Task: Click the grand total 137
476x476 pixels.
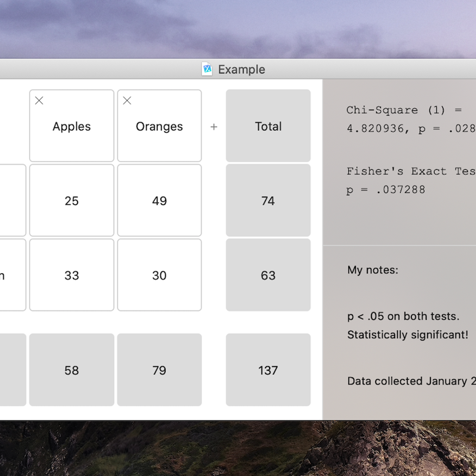Action: [268, 370]
